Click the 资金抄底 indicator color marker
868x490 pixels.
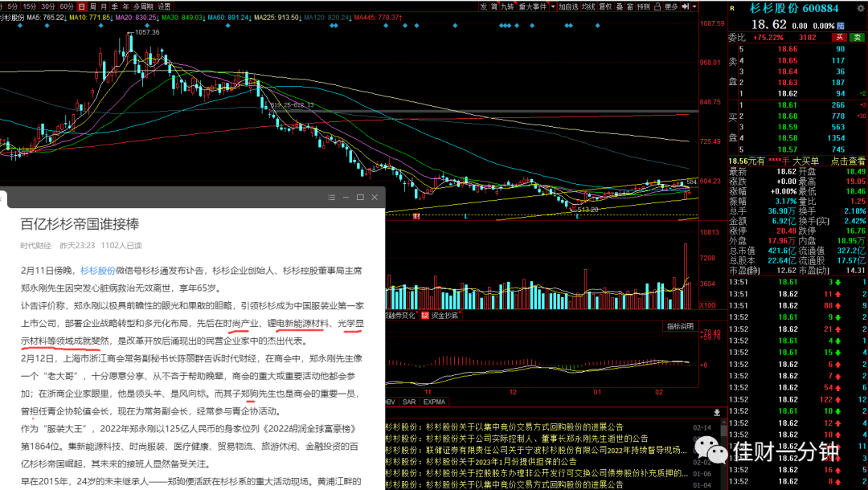(x=424, y=315)
